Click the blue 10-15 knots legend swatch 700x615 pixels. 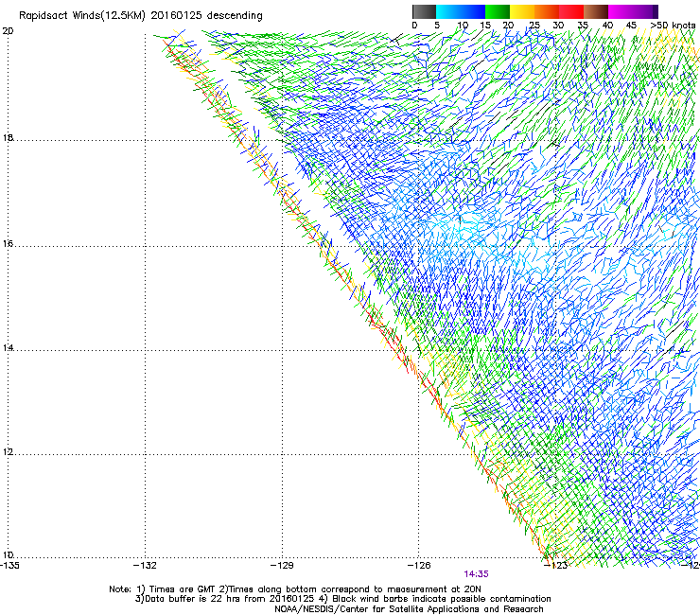[x=473, y=11]
